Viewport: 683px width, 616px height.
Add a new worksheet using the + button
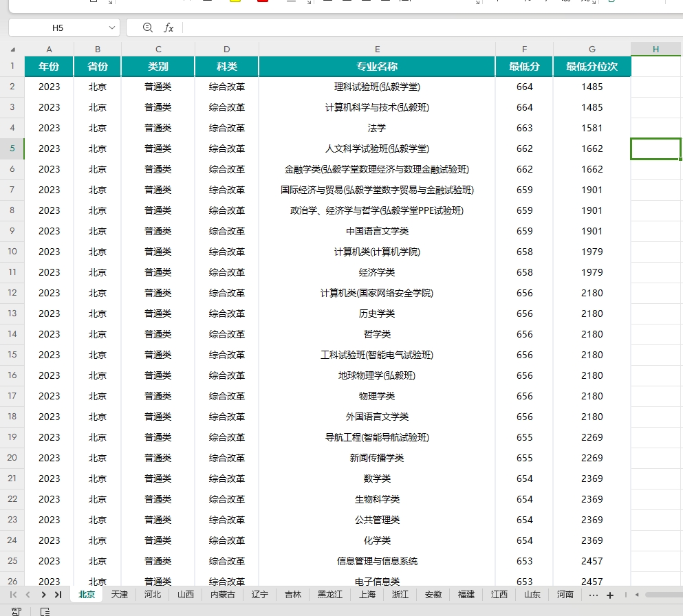610,595
